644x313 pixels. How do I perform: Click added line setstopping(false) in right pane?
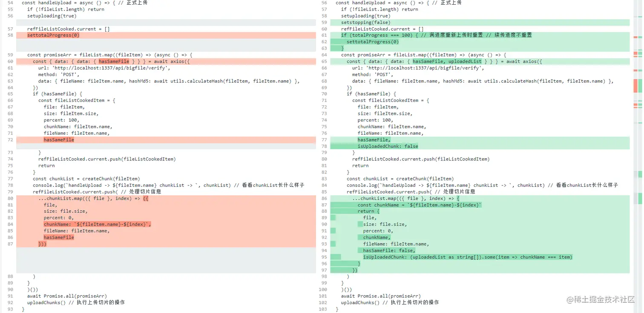(x=365, y=23)
